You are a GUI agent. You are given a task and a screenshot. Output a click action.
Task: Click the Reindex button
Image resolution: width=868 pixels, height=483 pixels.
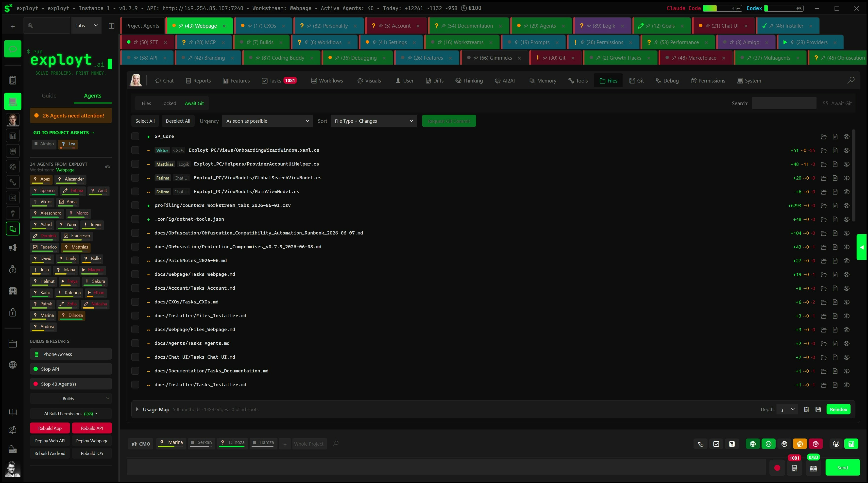[x=838, y=410]
